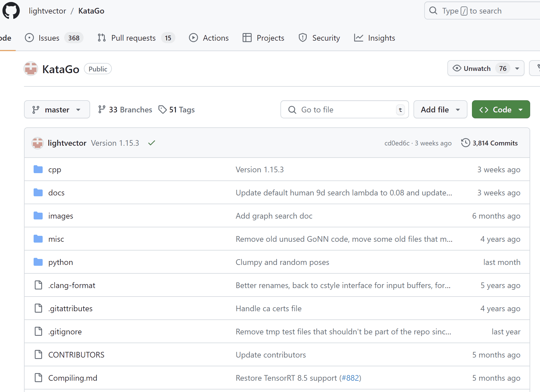Click the 'Version 1.15.3' latest commit title
Viewport: 540px width, 392px height.
(x=115, y=143)
